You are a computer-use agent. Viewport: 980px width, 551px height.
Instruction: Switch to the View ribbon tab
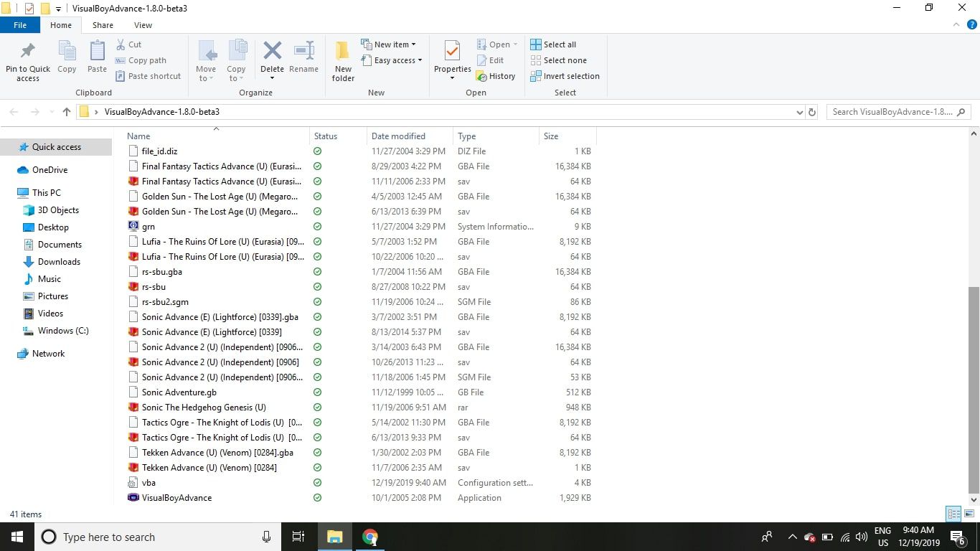click(143, 25)
